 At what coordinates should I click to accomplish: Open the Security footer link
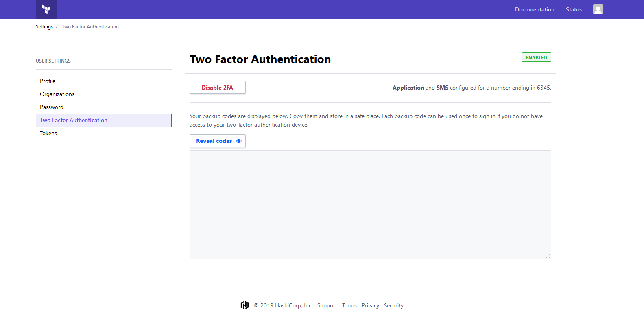pos(394,305)
